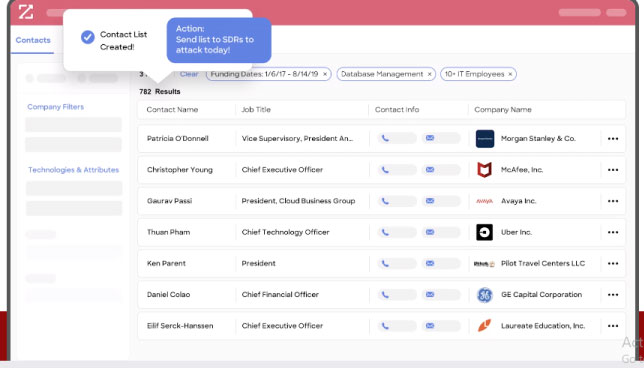Click the Uber company logo
Image resolution: width=644 pixels, height=368 pixels.
[485, 232]
